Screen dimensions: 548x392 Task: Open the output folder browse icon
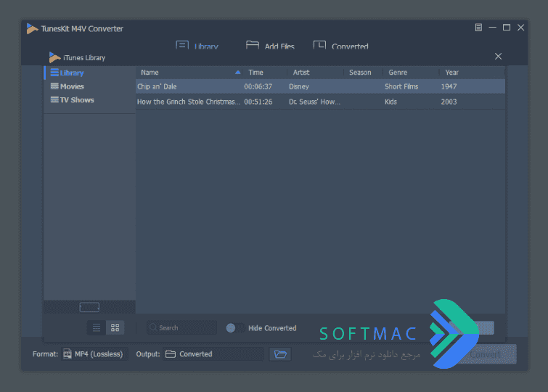pos(280,354)
